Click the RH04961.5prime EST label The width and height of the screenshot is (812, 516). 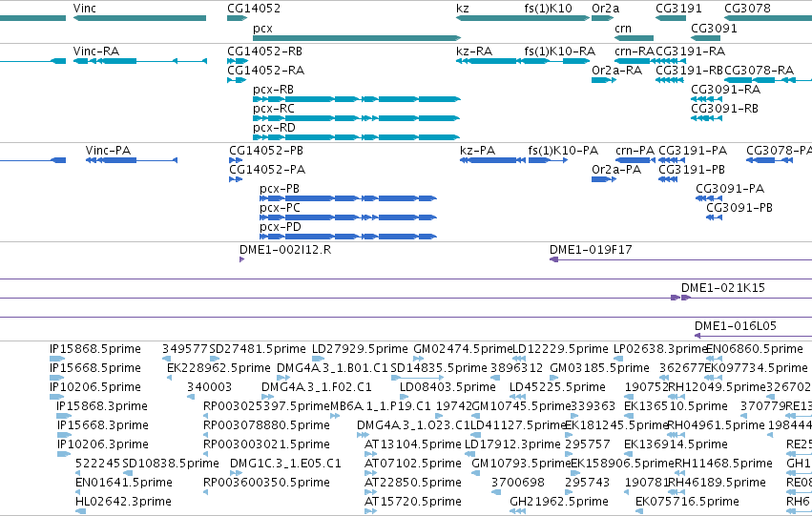point(717,425)
